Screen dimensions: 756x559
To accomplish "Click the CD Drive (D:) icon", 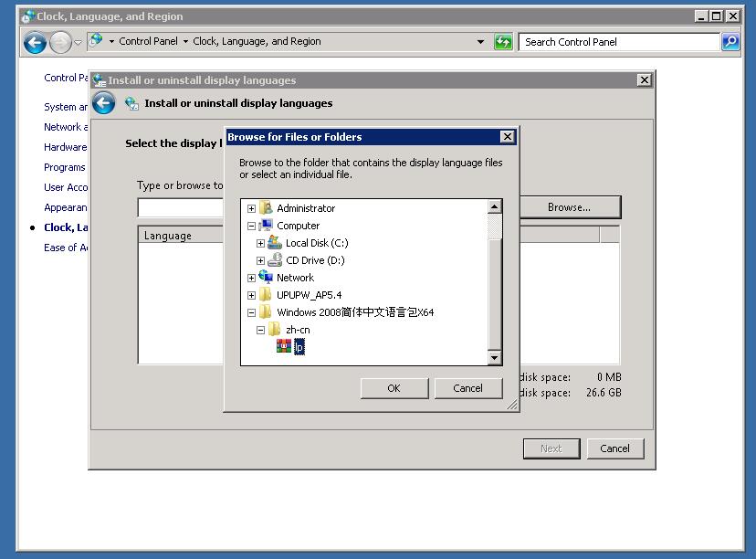I will (x=275, y=260).
